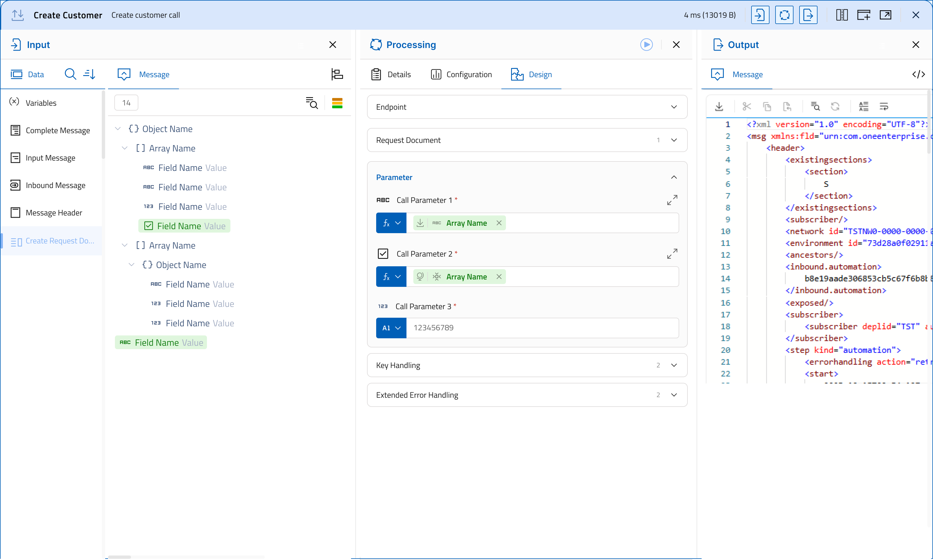Click the Processing run play button
Viewport: 933px width, 560px height.
pyautogui.click(x=646, y=45)
